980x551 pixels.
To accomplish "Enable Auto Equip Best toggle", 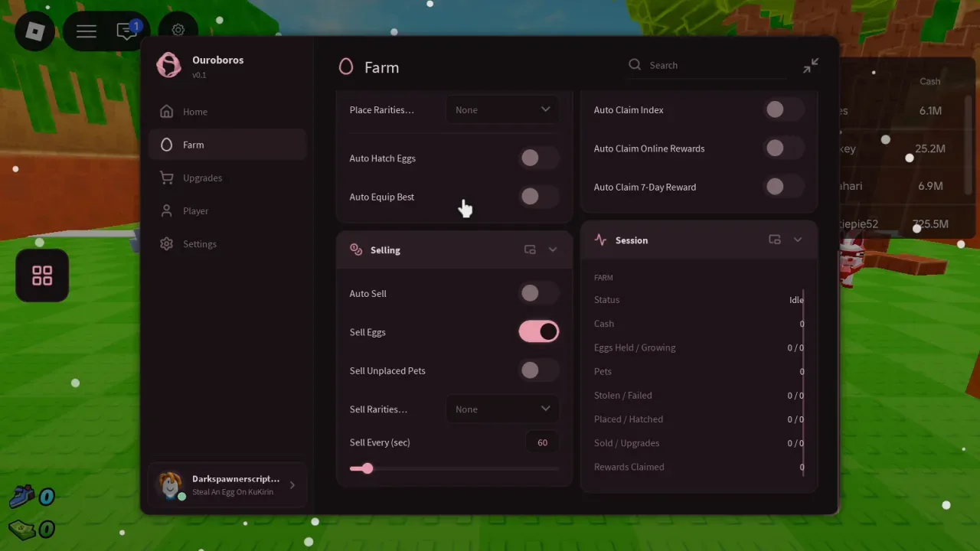I will 539,197.
